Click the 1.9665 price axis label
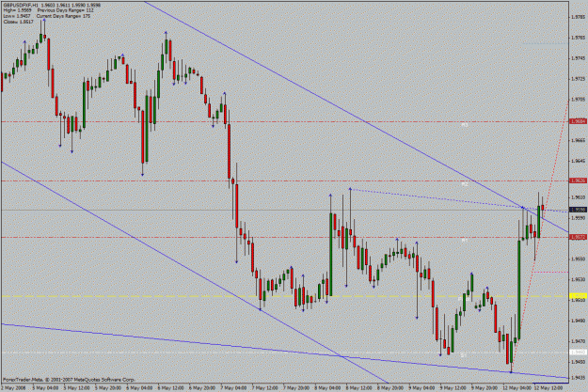Viewport: 588px width, 392px height. coord(578,140)
